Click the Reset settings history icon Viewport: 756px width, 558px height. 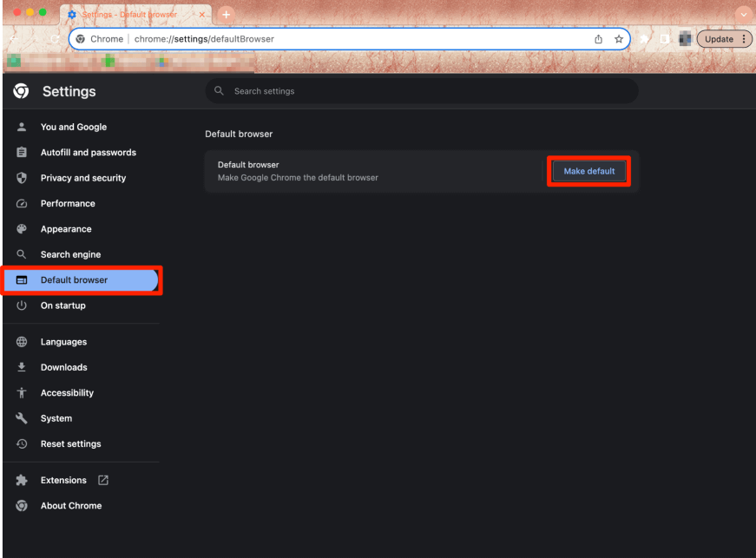pos(21,443)
